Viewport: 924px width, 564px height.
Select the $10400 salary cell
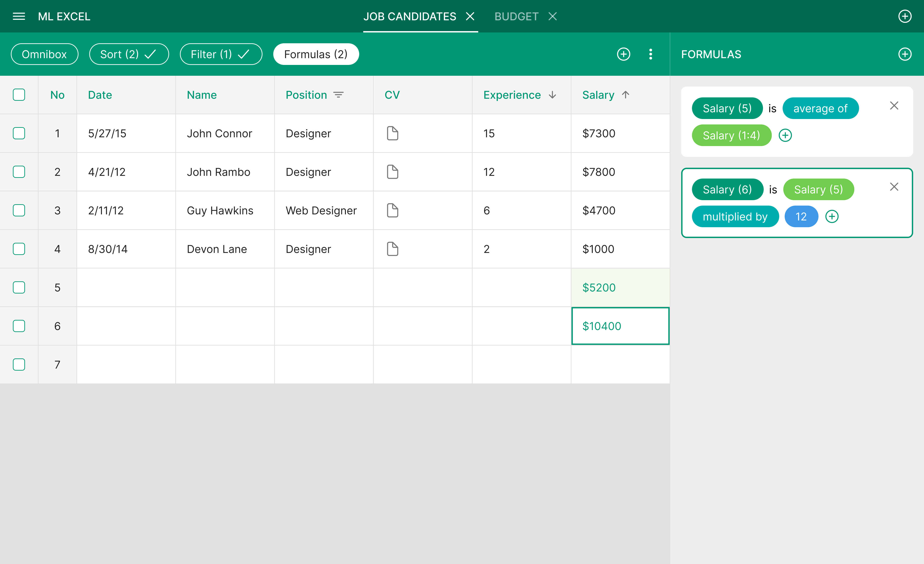click(620, 326)
